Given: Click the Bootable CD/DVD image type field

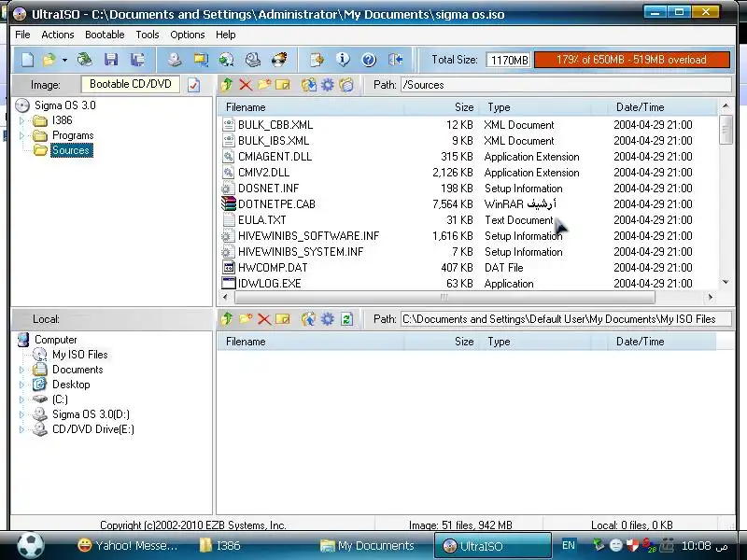Looking at the screenshot, I should [x=131, y=84].
